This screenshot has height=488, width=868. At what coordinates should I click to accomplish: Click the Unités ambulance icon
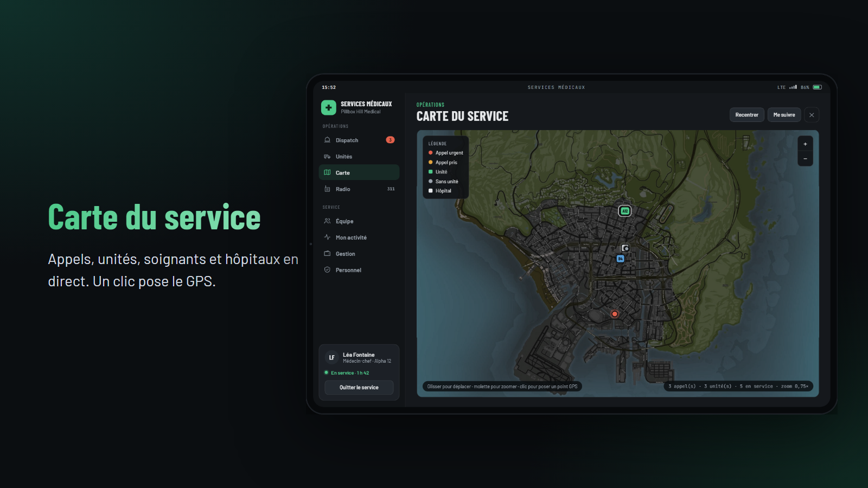click(x=327, y=156)
